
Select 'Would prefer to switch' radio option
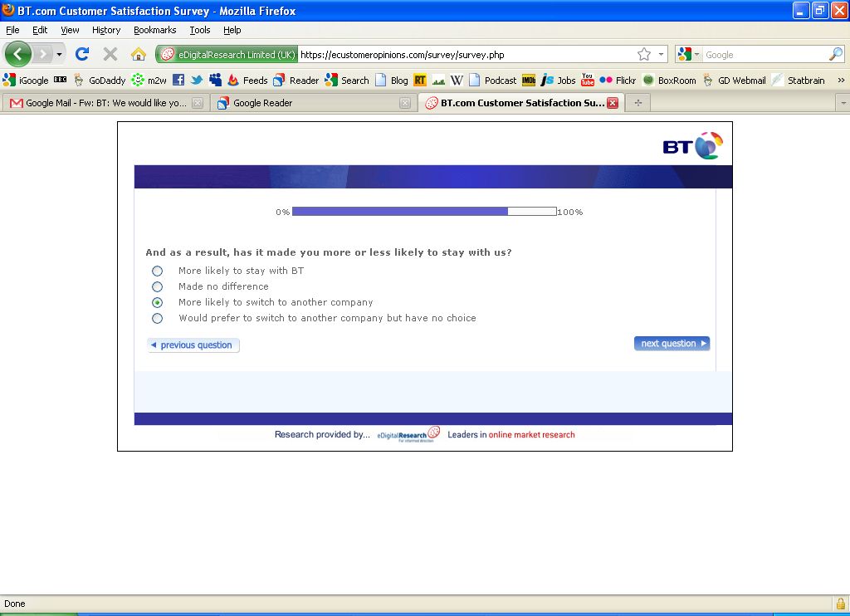tap(158, 319)
